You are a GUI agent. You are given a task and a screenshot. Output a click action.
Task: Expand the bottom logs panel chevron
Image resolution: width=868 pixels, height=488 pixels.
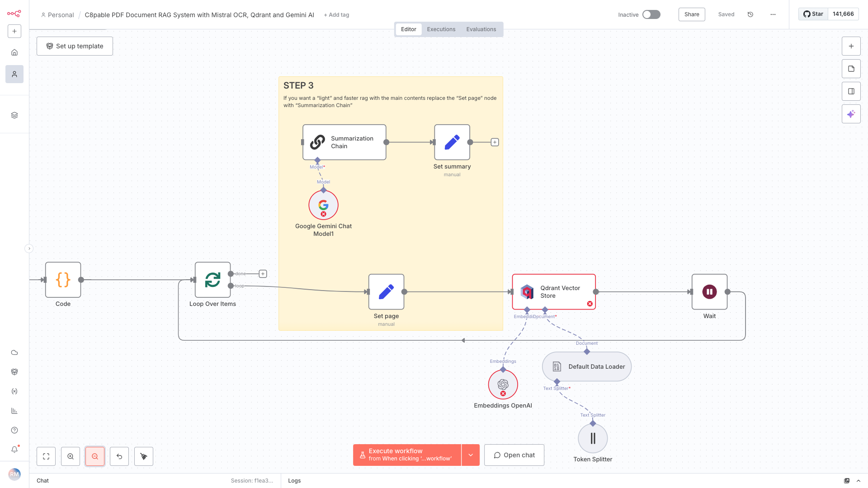(x=859, y=481)
